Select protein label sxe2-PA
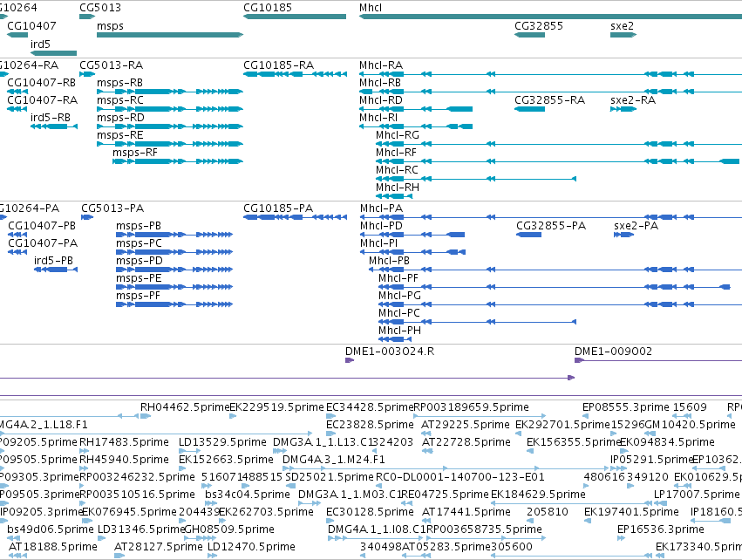This screenshot has height=560, width=742. pos(636,226)
